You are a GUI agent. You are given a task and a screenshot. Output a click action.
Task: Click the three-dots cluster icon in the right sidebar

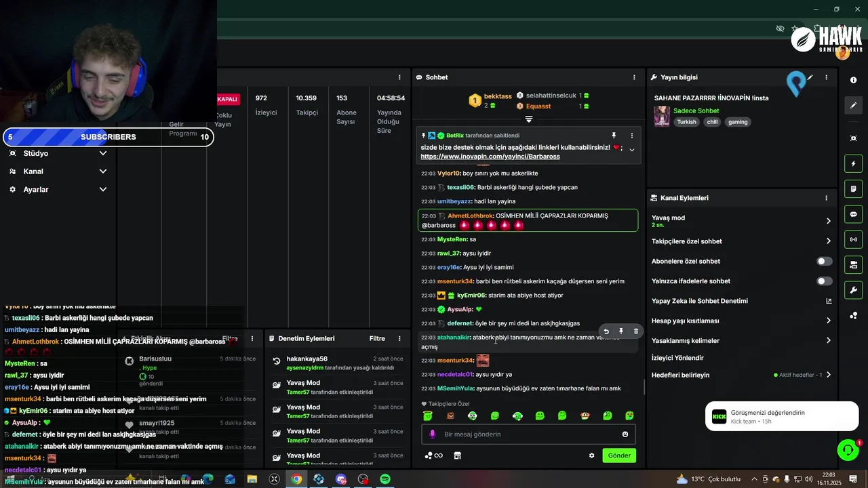[x=853, y=315]
